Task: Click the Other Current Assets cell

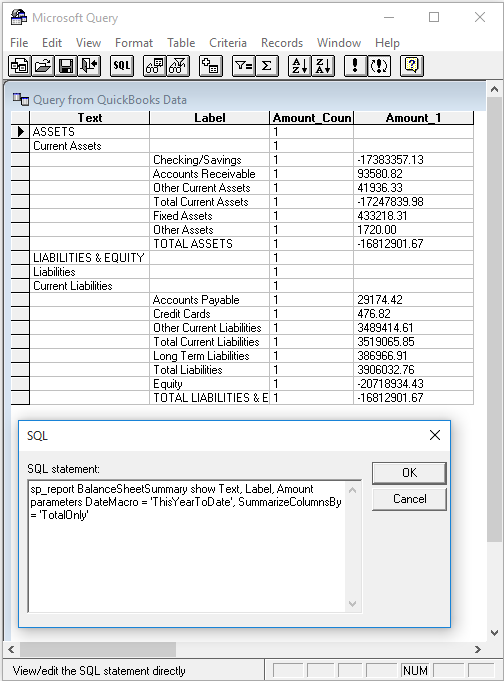Action: (x=209, y=188)
